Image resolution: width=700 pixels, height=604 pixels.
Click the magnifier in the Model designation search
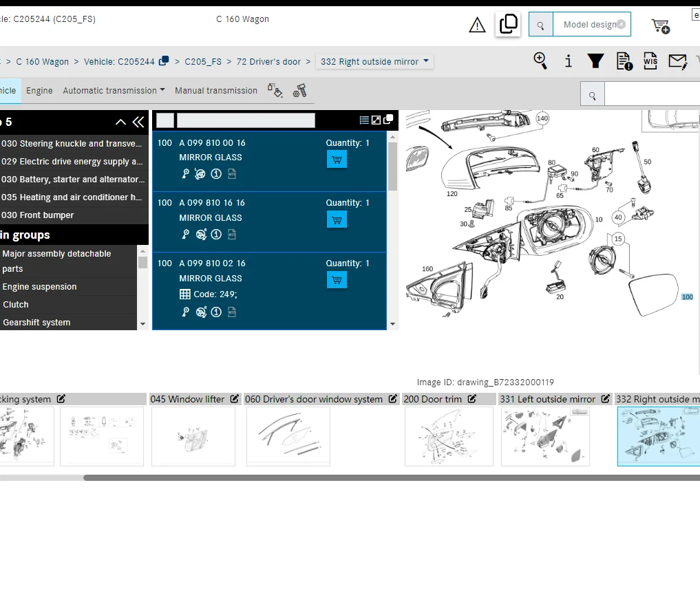[x=540, y=25]
